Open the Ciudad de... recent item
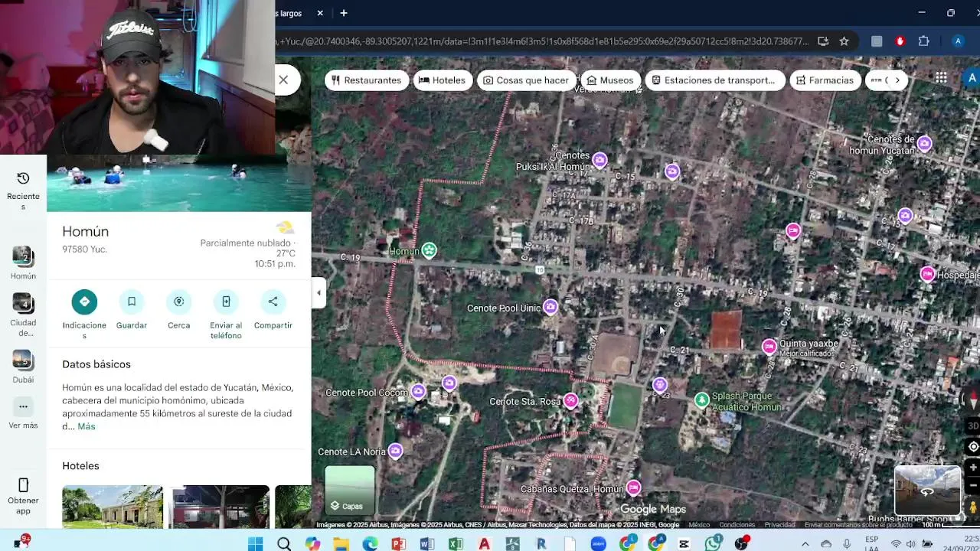 (x=23, y=315)
